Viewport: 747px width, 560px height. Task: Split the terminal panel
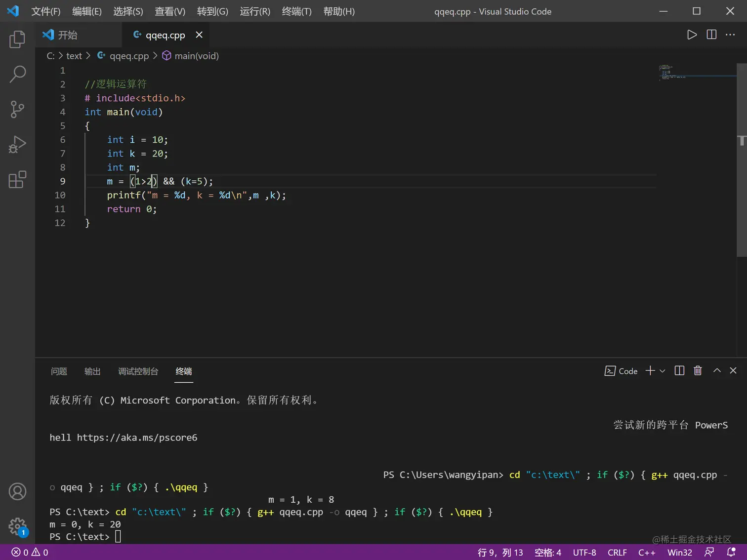(x=679, y=370)
